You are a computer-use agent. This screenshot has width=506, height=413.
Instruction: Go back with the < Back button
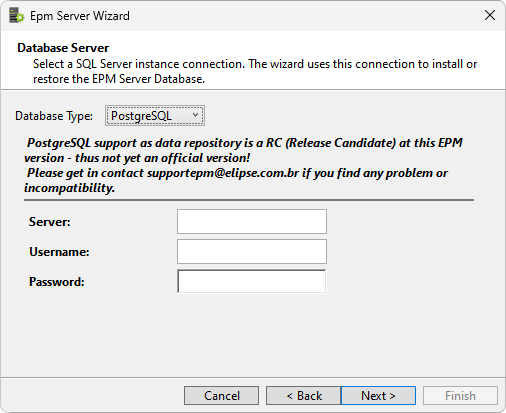304,396
